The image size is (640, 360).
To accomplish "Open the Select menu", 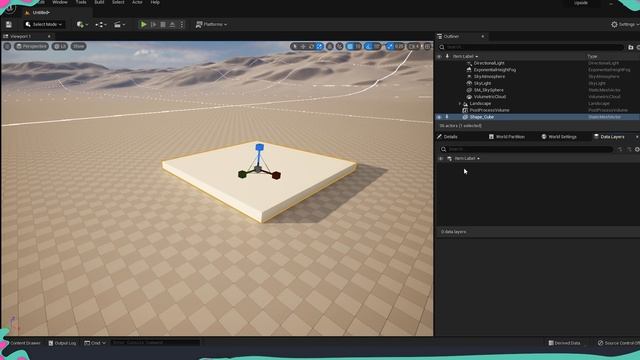I will (118, 2).
